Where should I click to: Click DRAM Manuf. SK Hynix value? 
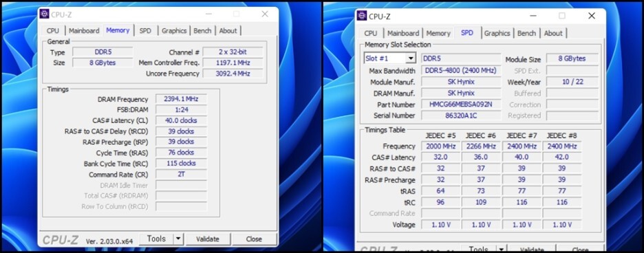click(x=461, y=93)
